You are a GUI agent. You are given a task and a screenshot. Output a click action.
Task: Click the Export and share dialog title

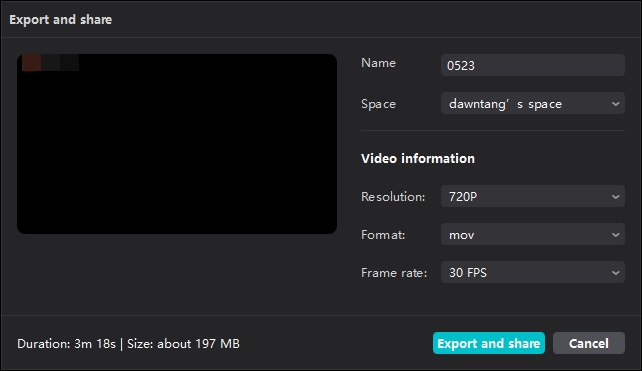point(61,19)
